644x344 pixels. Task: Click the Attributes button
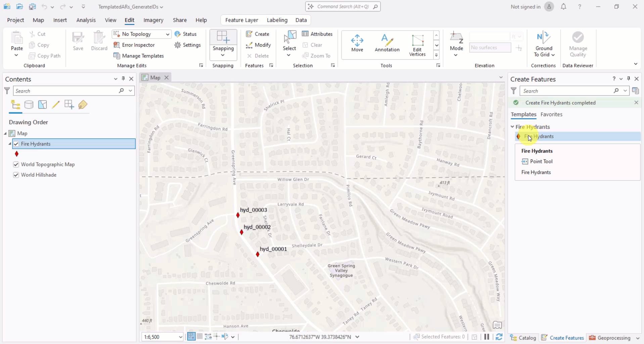pos(317,34)
